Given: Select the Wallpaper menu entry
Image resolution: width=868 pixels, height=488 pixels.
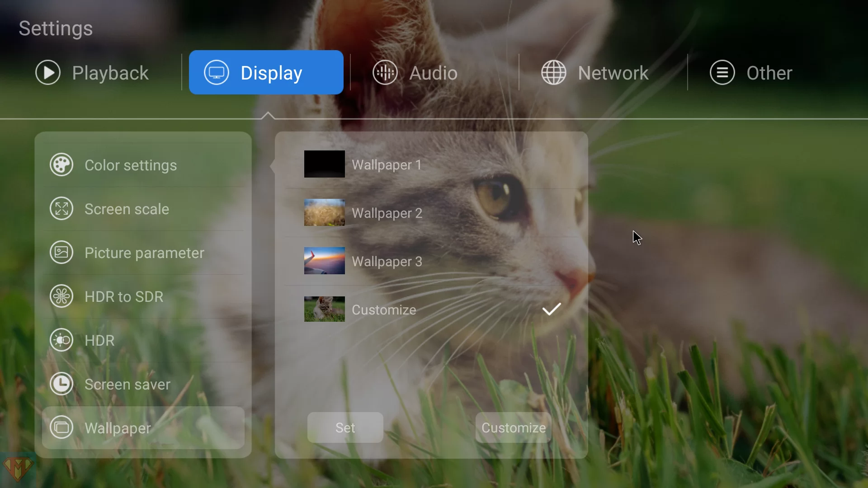Looking at the screenshot, I should [x=143, y=427].
